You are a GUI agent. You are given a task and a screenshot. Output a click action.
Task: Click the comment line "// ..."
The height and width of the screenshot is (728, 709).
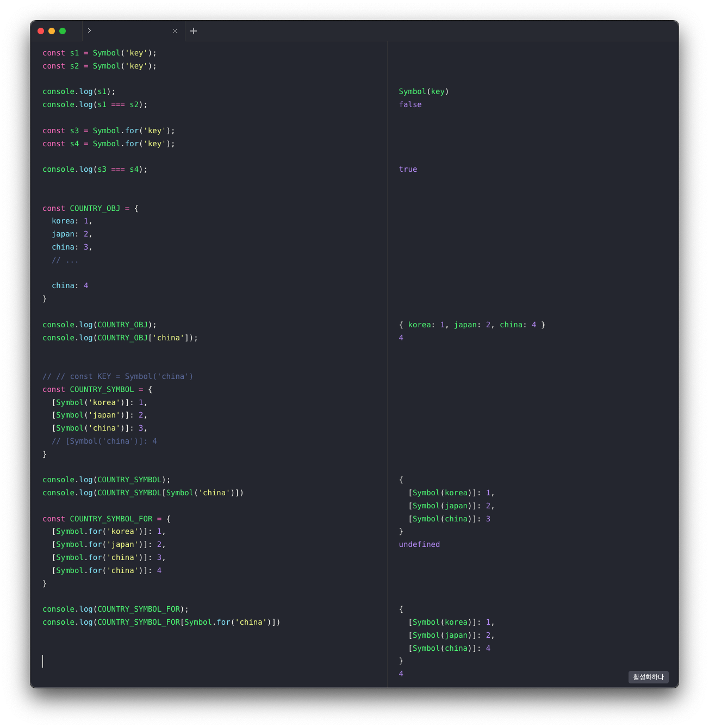[x=65, y=260]
